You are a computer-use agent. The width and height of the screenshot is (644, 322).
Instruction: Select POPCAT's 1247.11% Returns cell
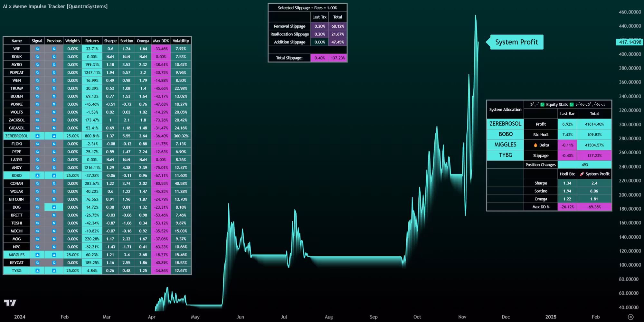tap(92, 73)
